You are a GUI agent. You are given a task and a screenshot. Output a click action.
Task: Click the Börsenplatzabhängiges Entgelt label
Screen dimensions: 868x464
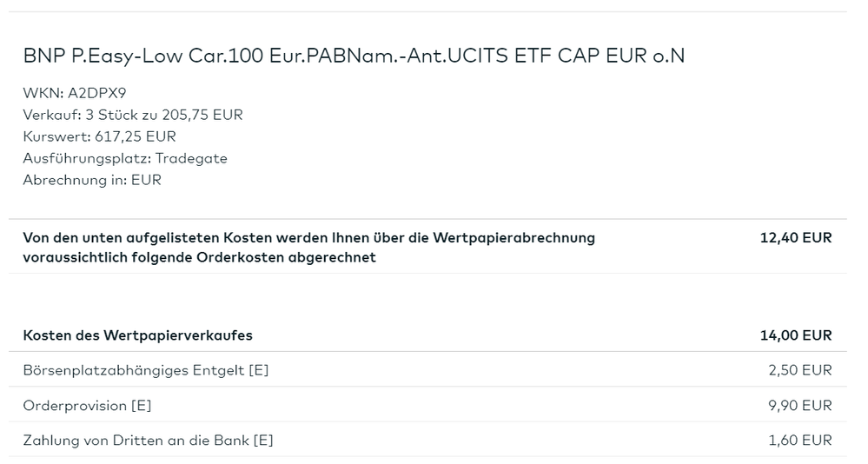tap(134, 370)
